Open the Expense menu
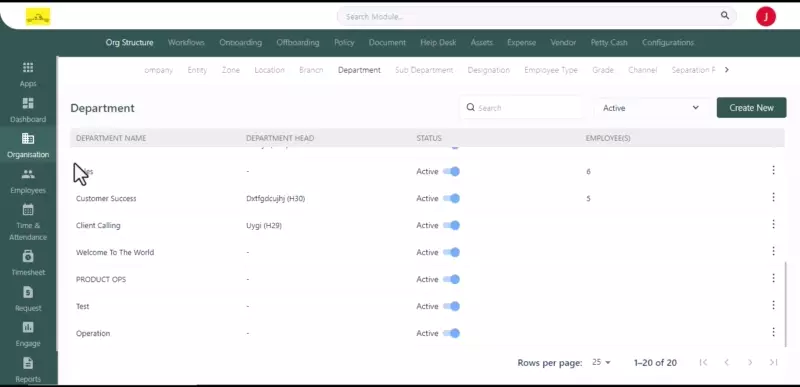The height and width of the screenshot is (387, 800). tap(521, 43)
